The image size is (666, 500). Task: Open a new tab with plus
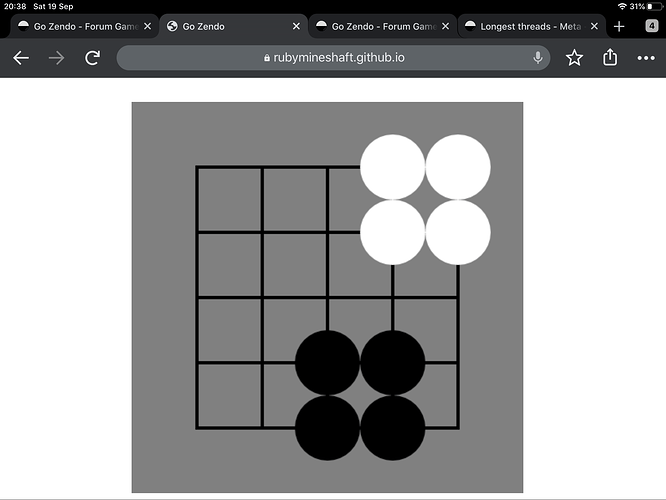619,26
